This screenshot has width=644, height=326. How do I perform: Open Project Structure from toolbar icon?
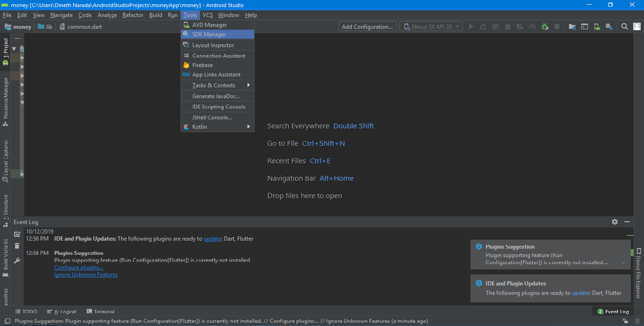click(572, 27)
